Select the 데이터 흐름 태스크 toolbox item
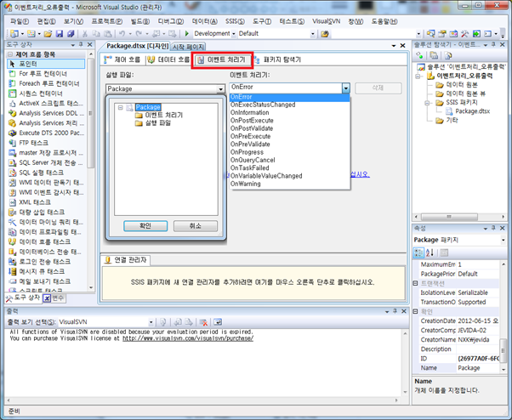512x420 pixels. pyautogui.click(x=47, y=241)
